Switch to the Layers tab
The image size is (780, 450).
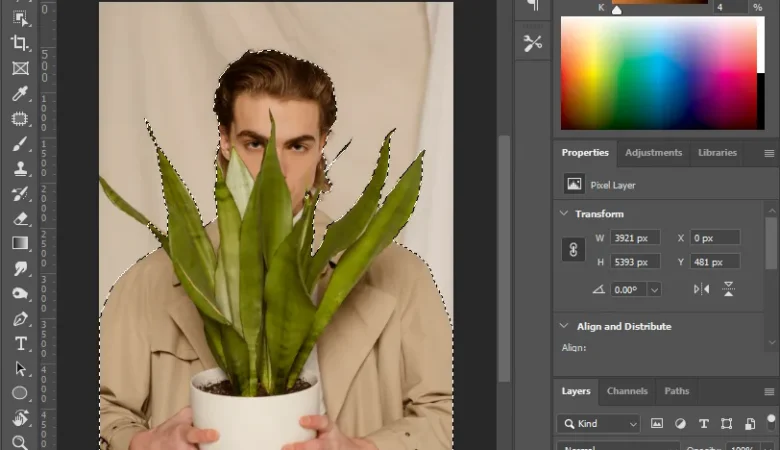(x=576, y=391)
